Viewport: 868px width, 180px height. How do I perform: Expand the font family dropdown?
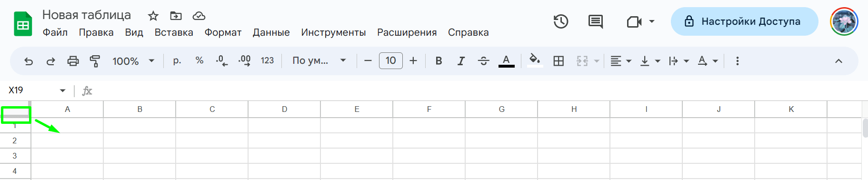(319, 61)
